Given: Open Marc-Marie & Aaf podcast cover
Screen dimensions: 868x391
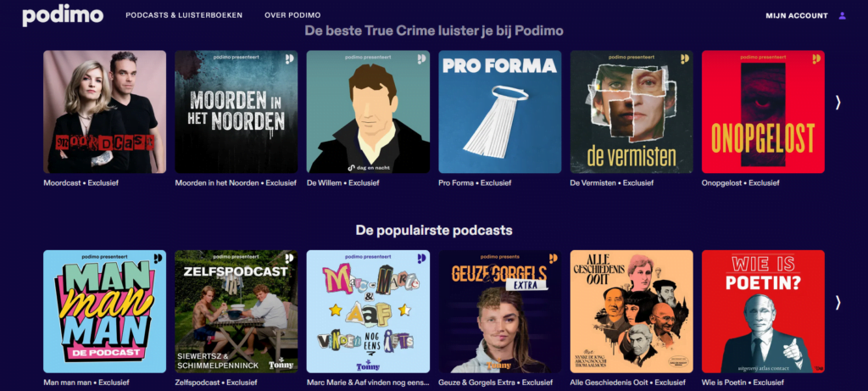Looking at the screenshot, I should click(368, 311).
